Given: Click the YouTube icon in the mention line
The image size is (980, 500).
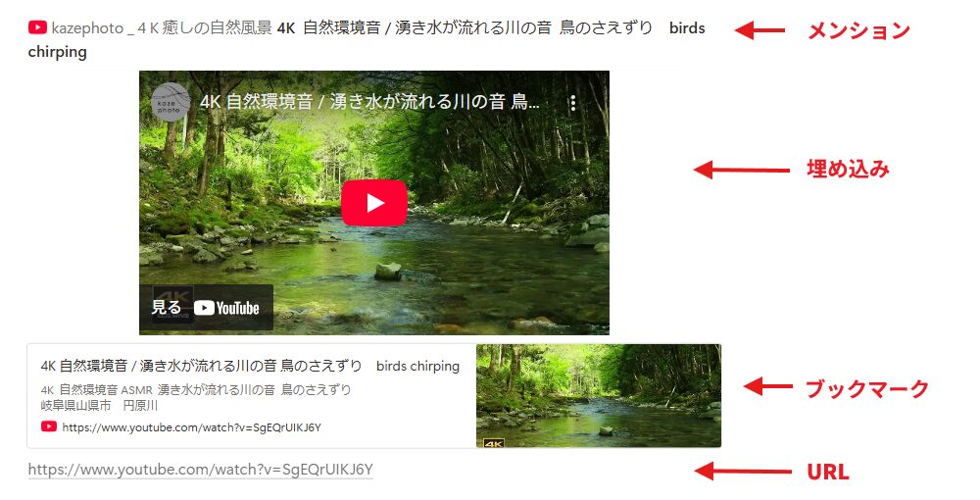Looking at the screenshot, I should pyautogui.click(x=37, y=28).
